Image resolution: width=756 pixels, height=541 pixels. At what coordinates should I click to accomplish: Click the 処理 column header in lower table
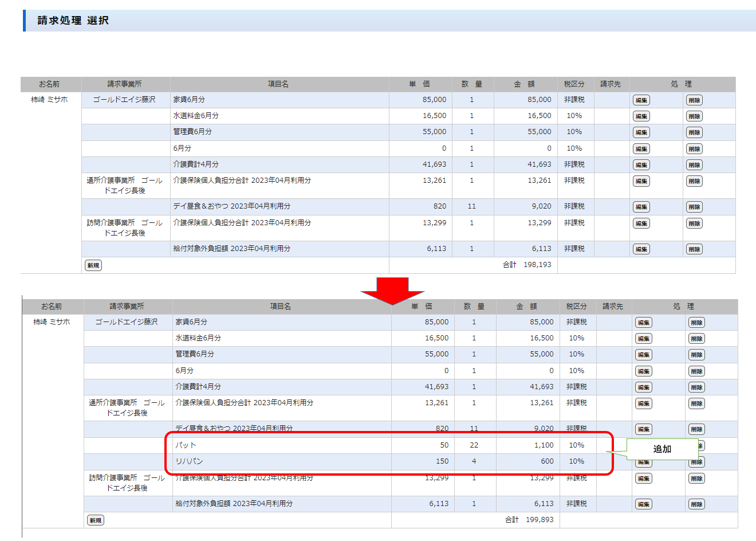click(683, 307)
